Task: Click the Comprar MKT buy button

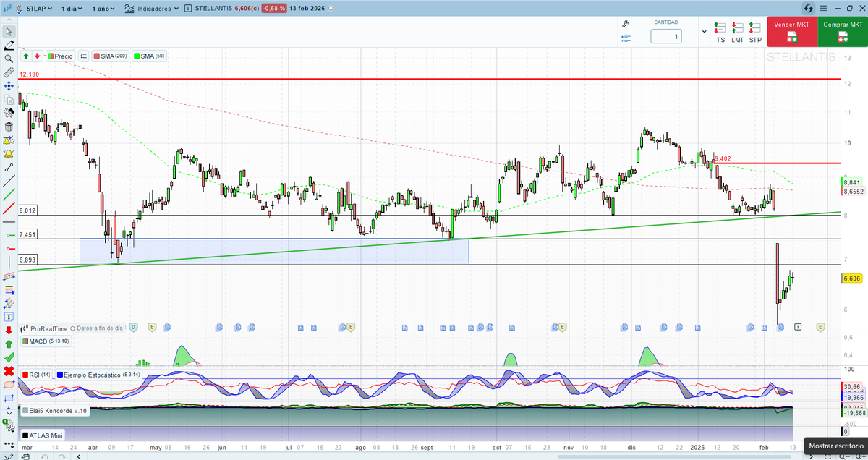Action: coord(843,31)
